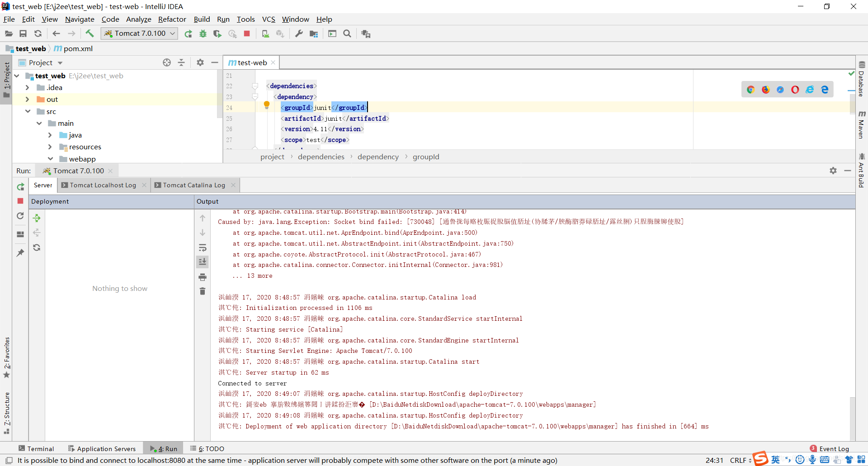This screenshot has height=466, width=868.
Task: Start debugging with the bug icon
Action: click(203, 33)
